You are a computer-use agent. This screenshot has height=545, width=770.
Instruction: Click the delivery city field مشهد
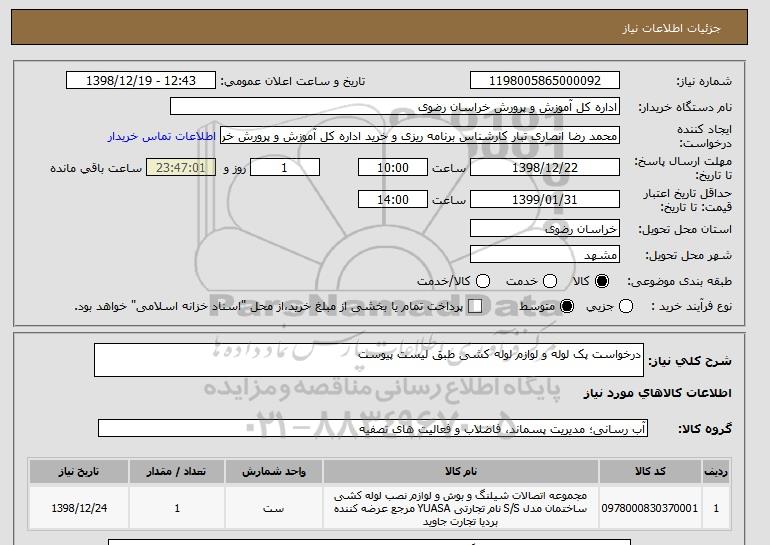coord(545,255)
